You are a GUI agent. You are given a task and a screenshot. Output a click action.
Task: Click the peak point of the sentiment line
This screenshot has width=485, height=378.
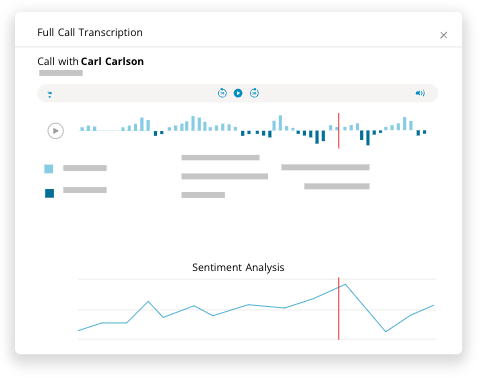(345, 284)
